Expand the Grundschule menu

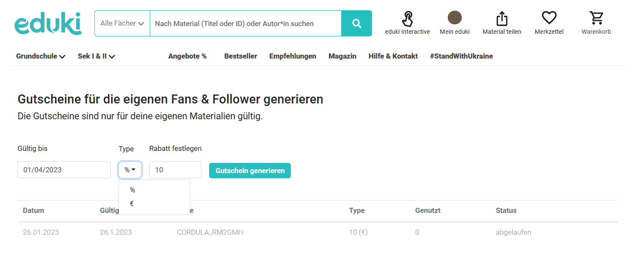[41, 56]
